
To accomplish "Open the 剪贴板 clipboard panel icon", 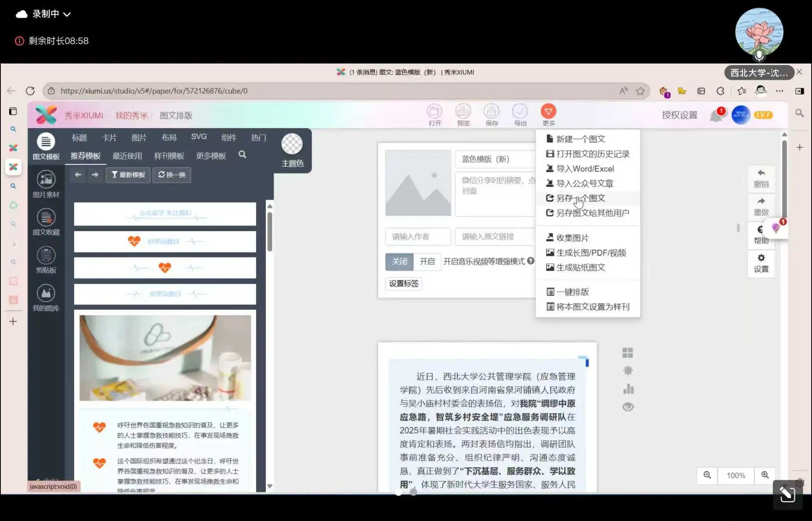I will [46, 256].
